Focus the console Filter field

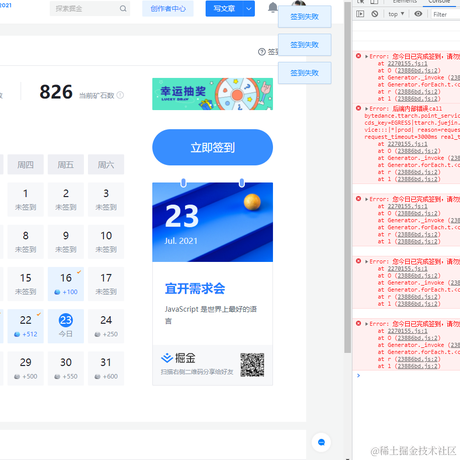[445, 14]
